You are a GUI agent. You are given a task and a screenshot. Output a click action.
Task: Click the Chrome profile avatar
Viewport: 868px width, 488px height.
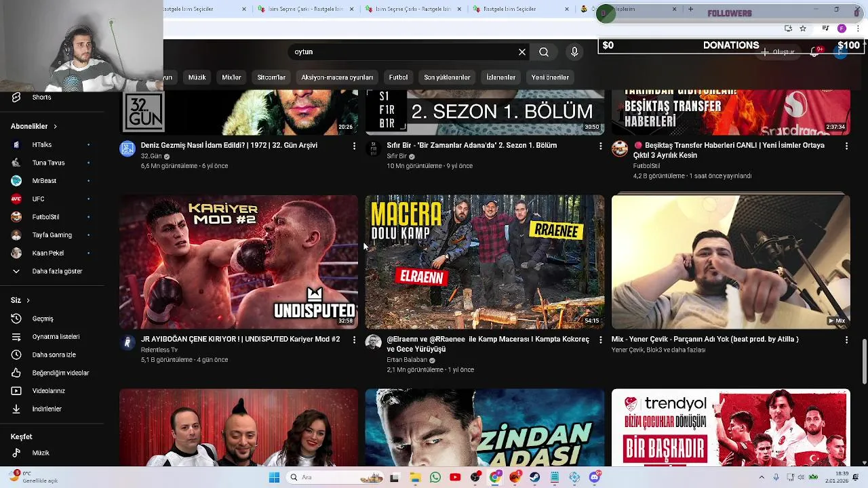842,28
